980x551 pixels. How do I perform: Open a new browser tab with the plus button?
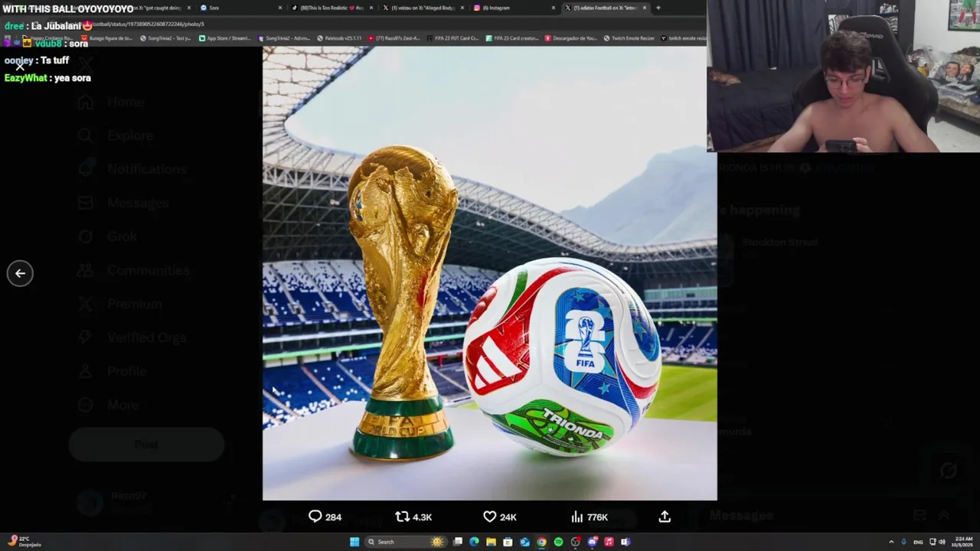[x=658, y=8]
